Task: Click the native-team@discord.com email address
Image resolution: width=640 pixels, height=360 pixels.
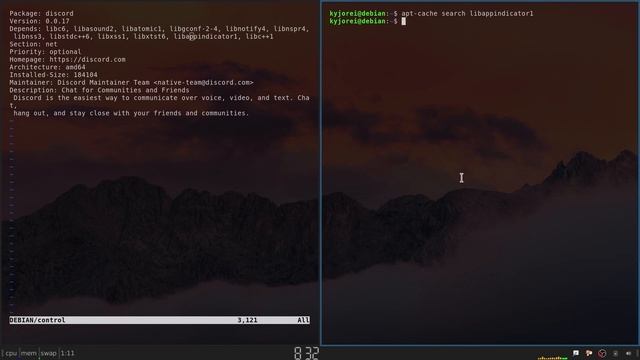Action: [203, 82]
